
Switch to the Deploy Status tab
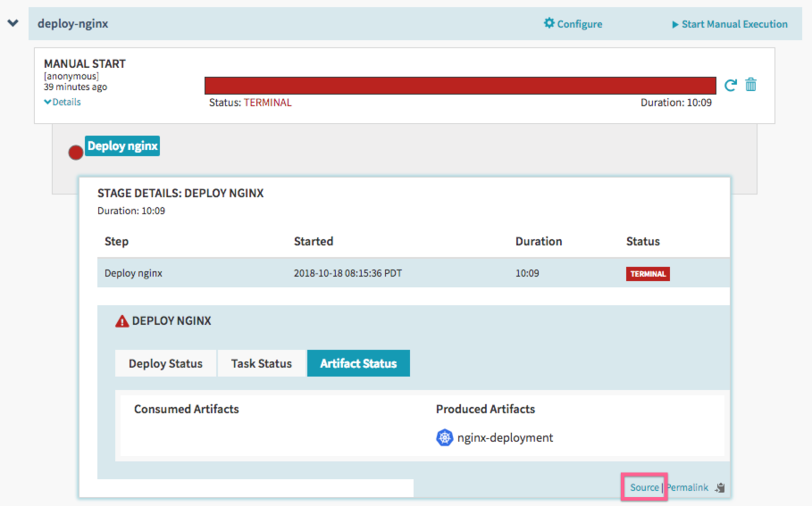point(165,363)
